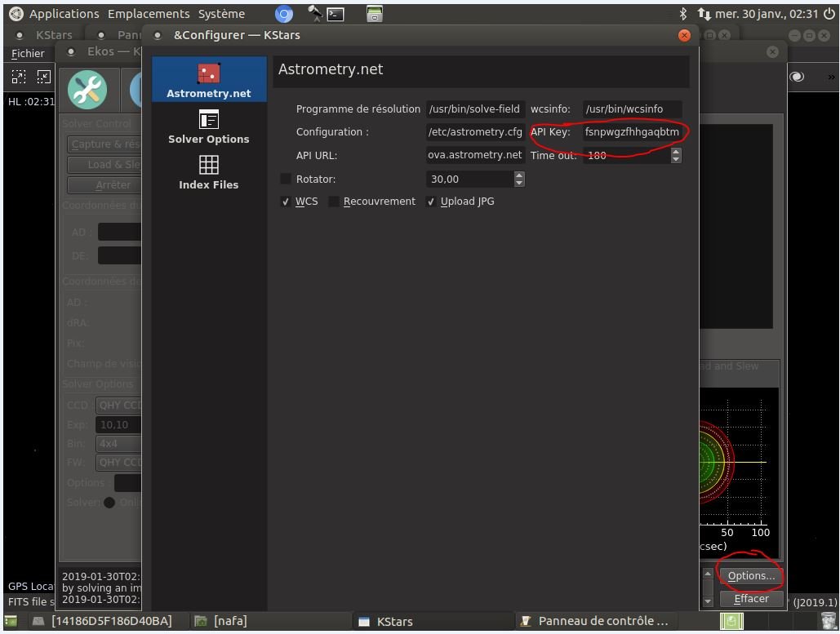Click the Options... button in Ekos
The width and height of the screenshot is (840, 634).
pos(751,575)
